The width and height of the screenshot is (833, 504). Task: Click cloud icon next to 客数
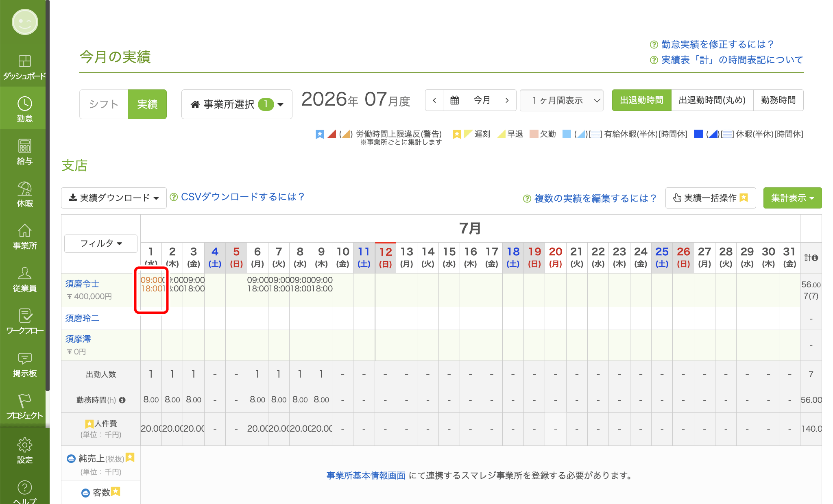point(85,493)
